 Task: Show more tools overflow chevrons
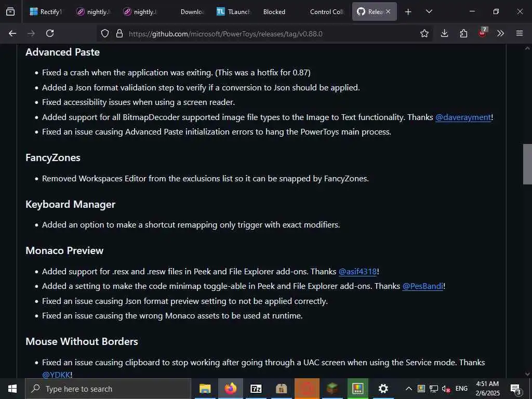[x=500, y=33]
